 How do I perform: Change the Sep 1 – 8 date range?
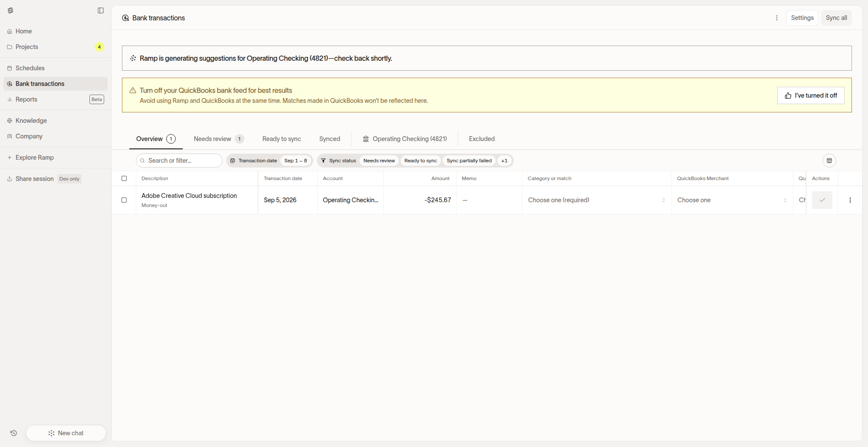(296, 161)
